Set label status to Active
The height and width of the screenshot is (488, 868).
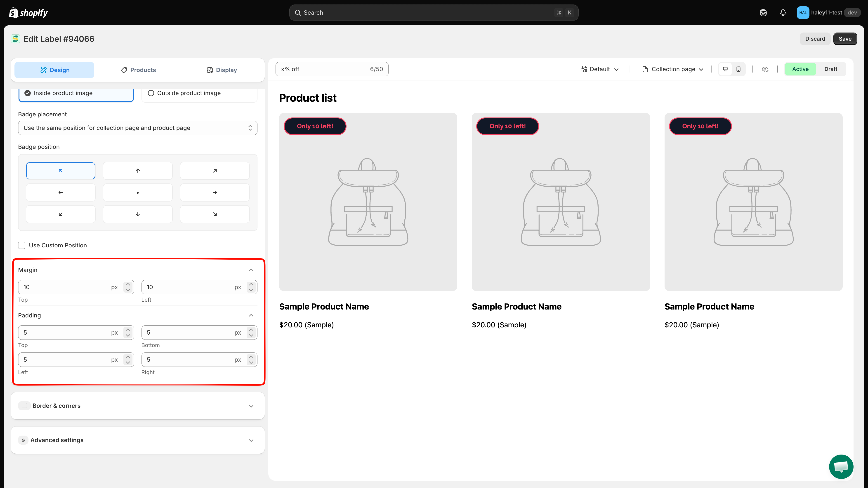click(x=800, y=69)
